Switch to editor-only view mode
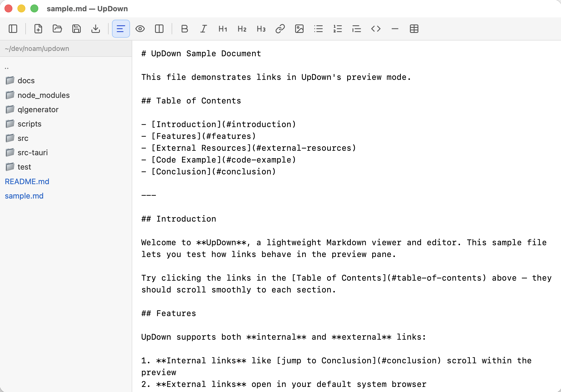 (121, 29)
